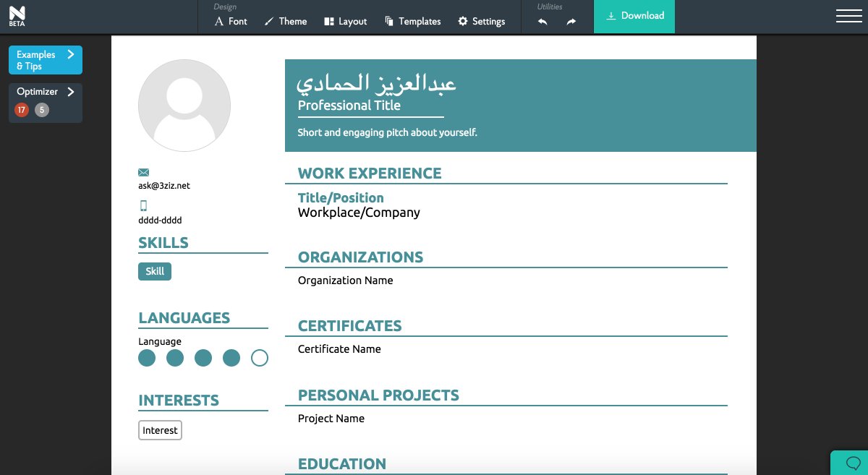
Task: Select the third language level circle
Action: pos(203,358)
